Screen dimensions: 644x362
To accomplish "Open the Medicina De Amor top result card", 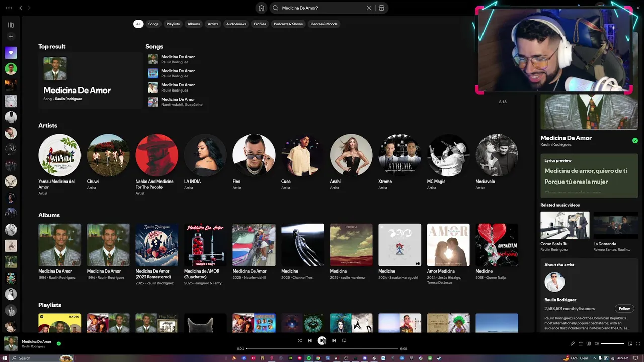I will pyautogui.click(x=91, y=80).
